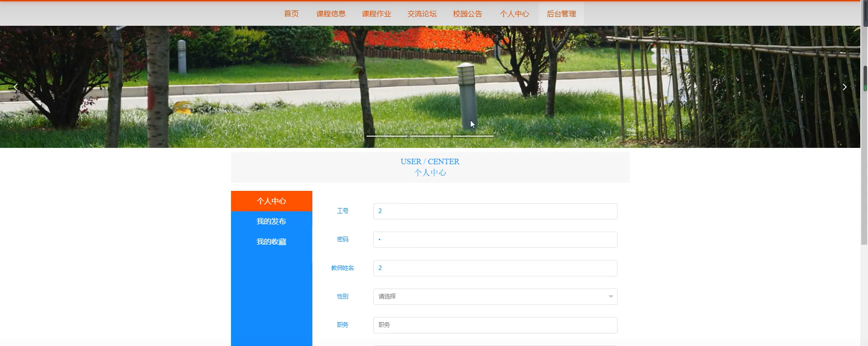Select the second carousel slide indicator
The height and width of the screenshot is (346, 868).
tap(430, 136)
